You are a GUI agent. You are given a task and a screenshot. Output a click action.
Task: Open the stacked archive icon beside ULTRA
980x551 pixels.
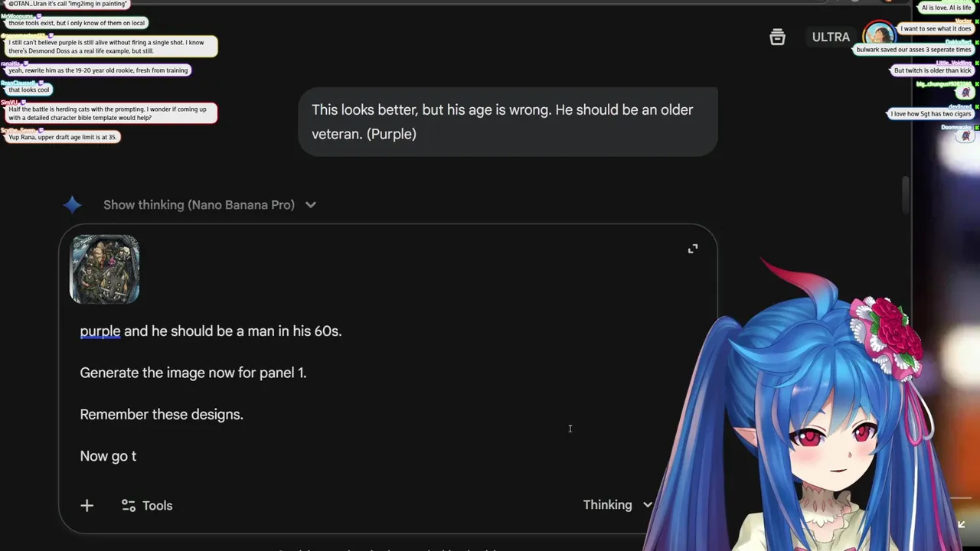point(777,37)
